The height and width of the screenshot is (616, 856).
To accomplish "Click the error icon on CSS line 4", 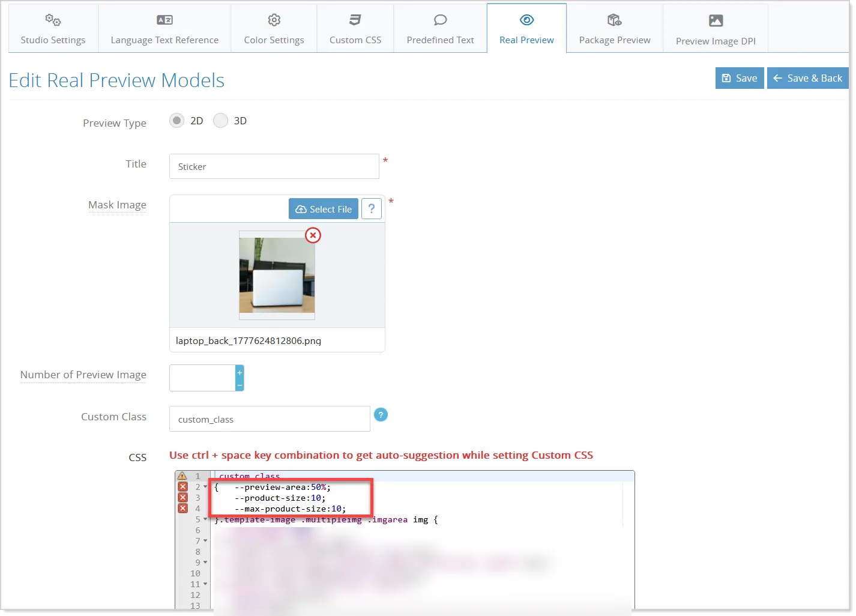I will [x=183, y=509].
